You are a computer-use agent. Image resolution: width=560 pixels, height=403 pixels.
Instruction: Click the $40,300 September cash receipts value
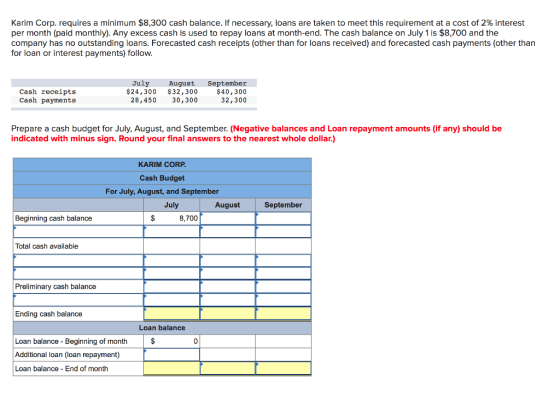231,92
